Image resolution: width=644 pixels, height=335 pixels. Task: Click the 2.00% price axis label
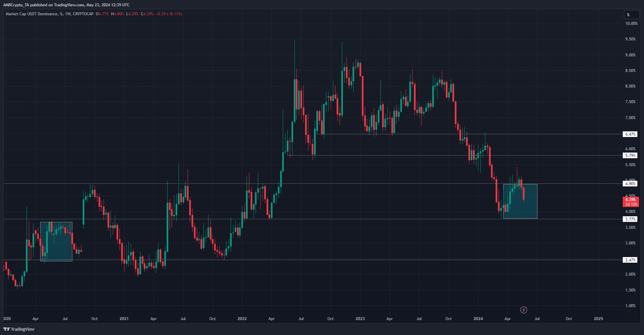click(x=630, y=274)
